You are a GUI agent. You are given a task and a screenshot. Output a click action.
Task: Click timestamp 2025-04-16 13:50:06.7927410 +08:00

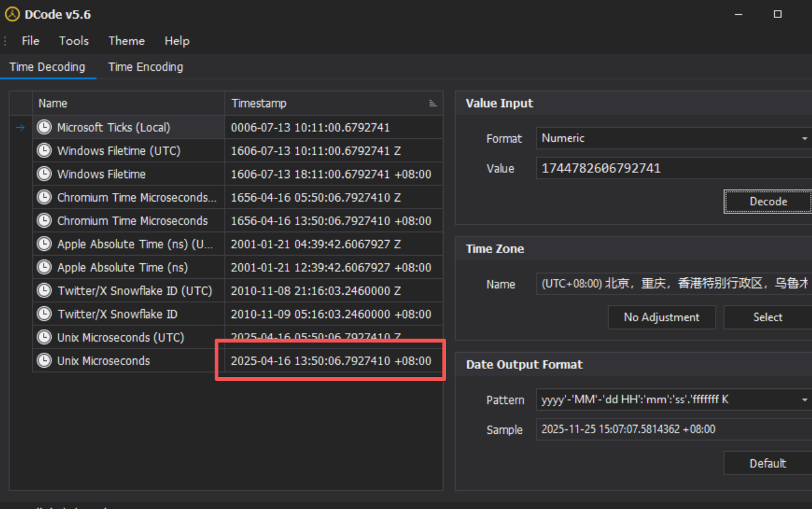pos(331,362)
